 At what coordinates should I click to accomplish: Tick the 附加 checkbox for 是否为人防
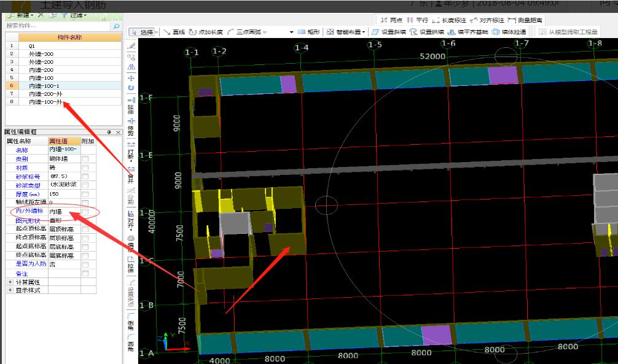tap(85, 265)
